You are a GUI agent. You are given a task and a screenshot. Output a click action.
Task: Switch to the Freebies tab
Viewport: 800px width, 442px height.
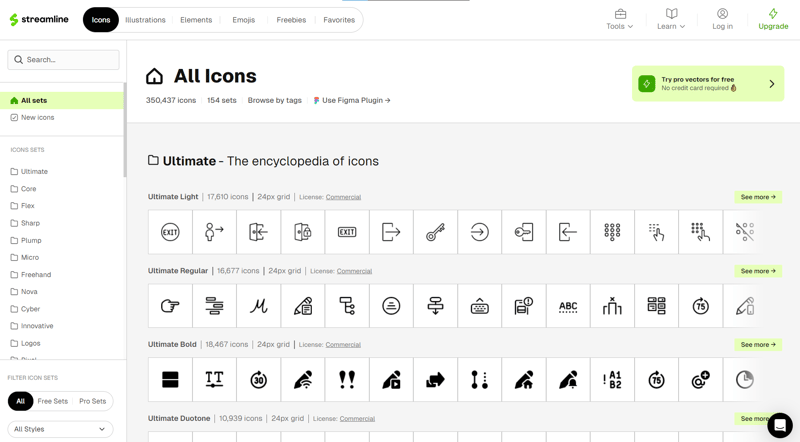(x=291, y=20)
